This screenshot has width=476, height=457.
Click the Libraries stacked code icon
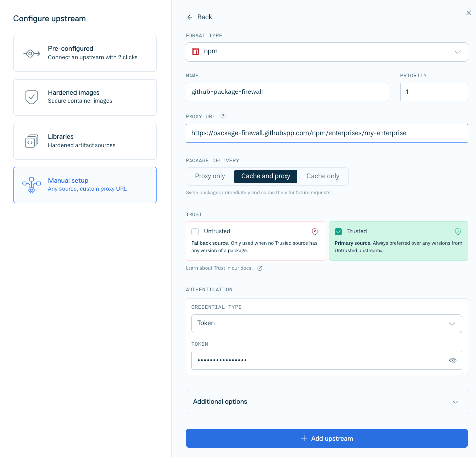[x=31, y=141]
